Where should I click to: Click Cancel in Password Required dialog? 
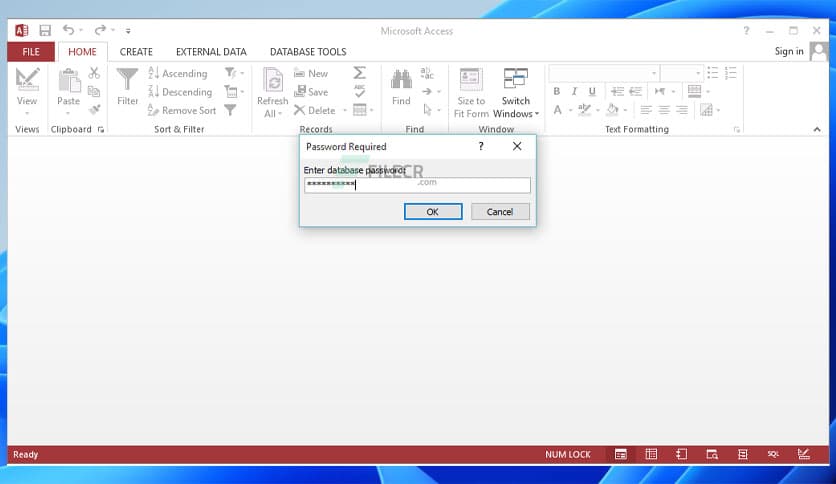[500, 212]
